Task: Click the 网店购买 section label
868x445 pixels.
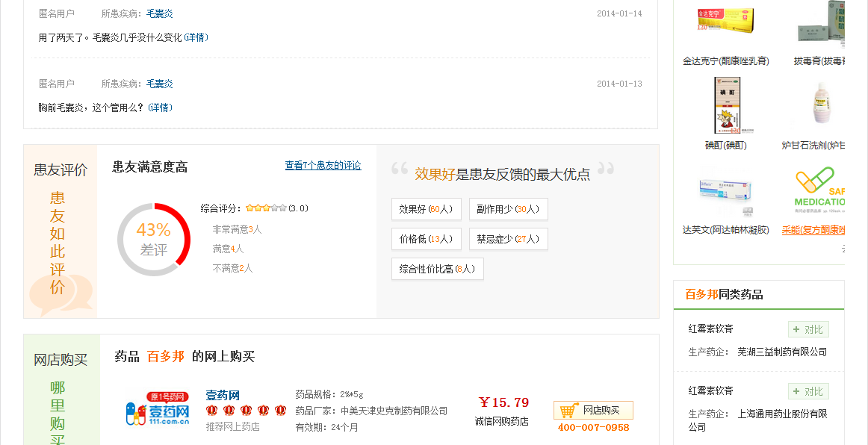Action: click(61, 360)
